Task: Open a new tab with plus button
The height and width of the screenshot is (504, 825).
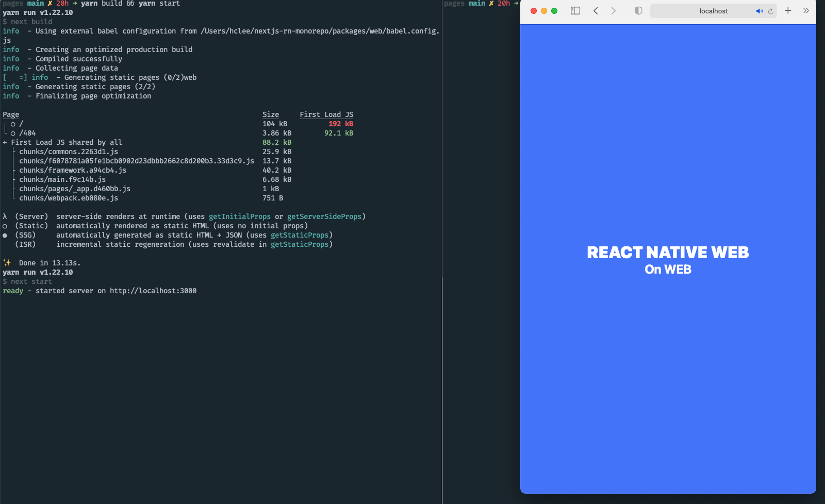Action: (x=788, y=11)
